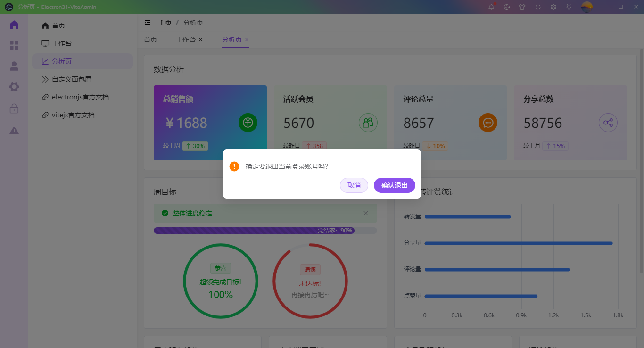Click the ↓ 10% tag on 评论总量
The height and width of the screenshot is (348, 644).
click(x=435, y=146)
